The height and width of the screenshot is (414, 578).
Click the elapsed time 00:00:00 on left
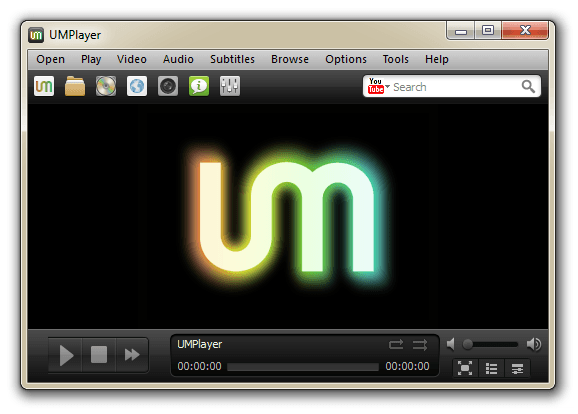pyautogui.click(x=199, y=366)
